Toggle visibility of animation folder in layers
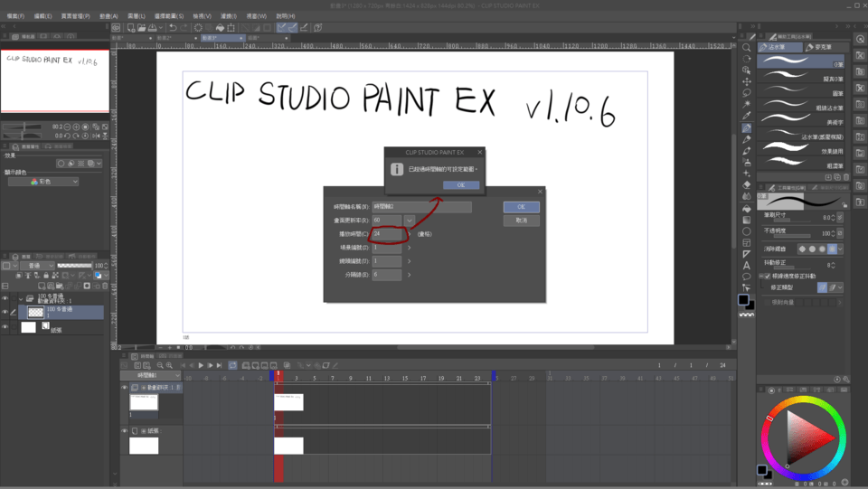 5,298
